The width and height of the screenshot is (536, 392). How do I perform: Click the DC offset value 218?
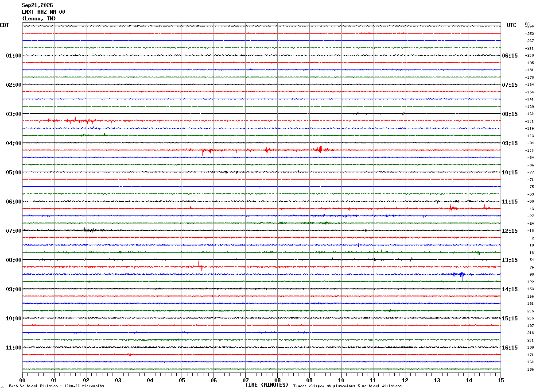530,333
